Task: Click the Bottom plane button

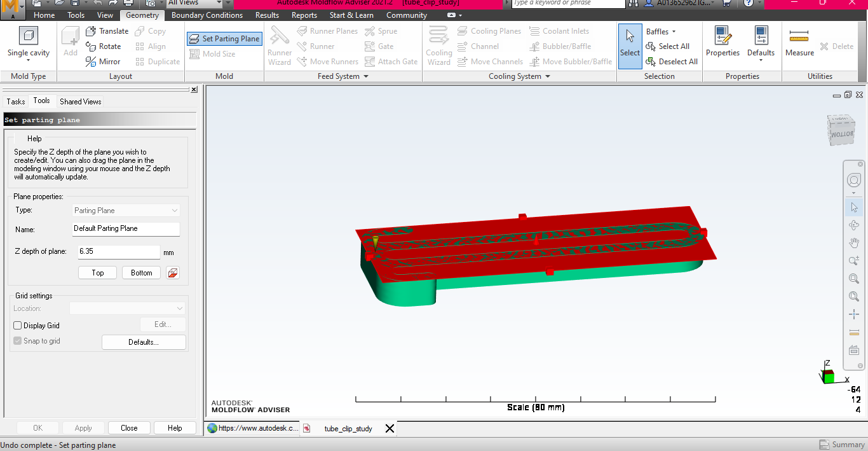Action: (140, 272)
